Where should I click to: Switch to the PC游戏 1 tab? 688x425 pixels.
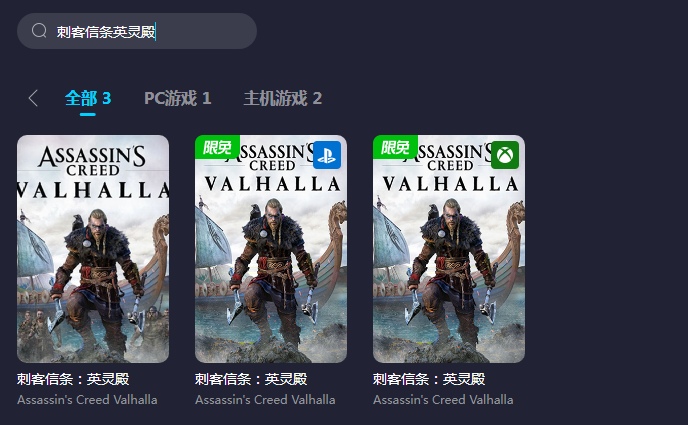178,98
